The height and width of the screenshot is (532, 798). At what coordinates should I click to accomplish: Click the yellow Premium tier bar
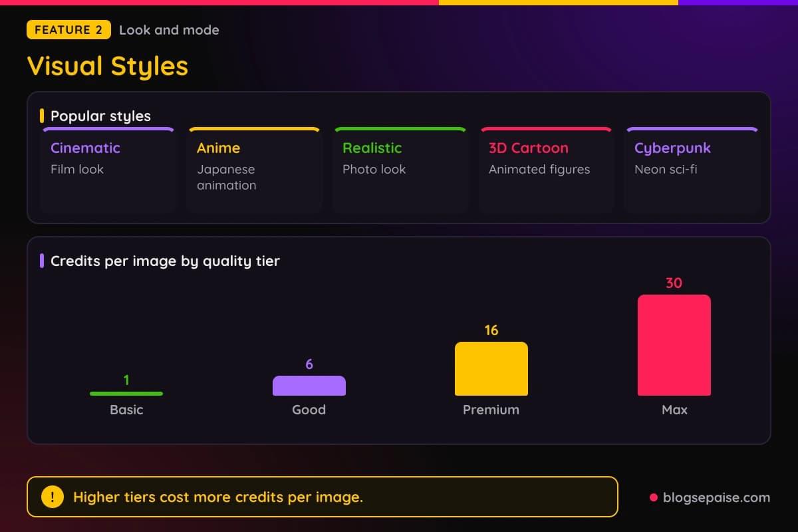click(x=491, y=368)
